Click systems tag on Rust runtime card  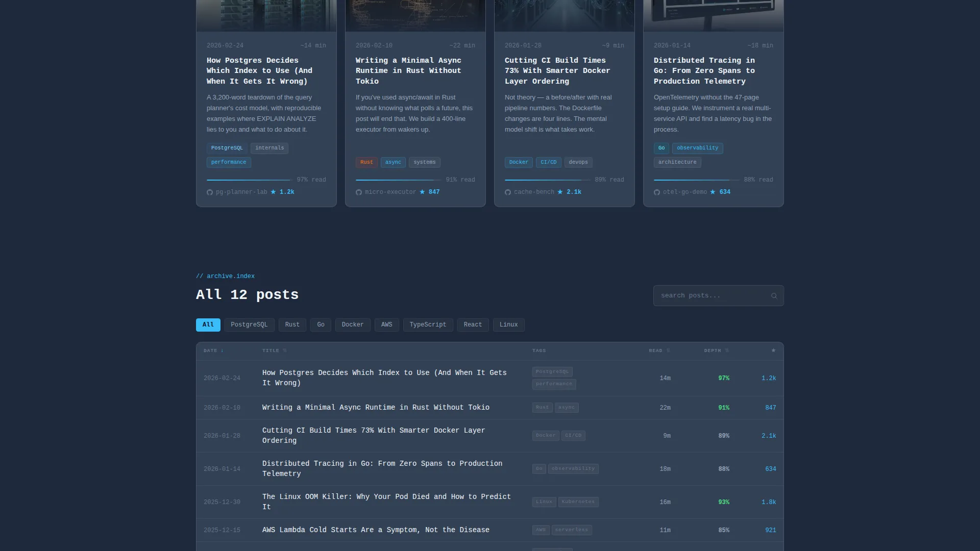(x=425, y=163)
